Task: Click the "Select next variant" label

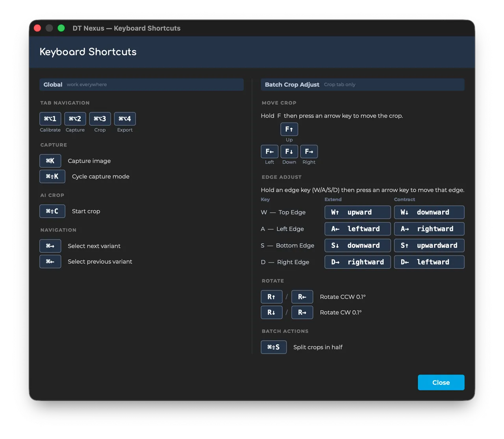Action: click(94, 246)
